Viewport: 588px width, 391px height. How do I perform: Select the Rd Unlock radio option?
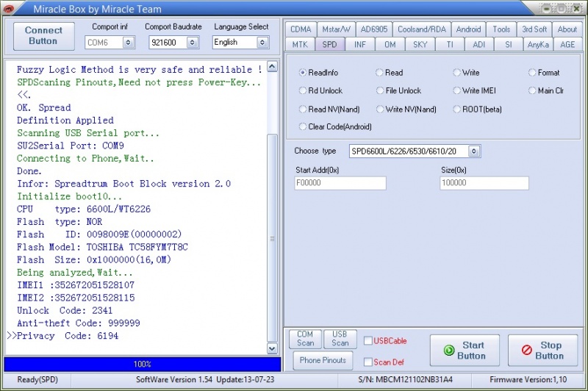[303, 90]
